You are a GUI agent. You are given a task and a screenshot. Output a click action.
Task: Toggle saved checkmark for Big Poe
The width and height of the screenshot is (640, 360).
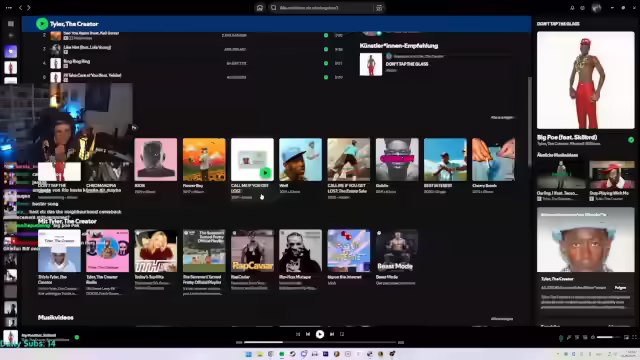point(631,140)
